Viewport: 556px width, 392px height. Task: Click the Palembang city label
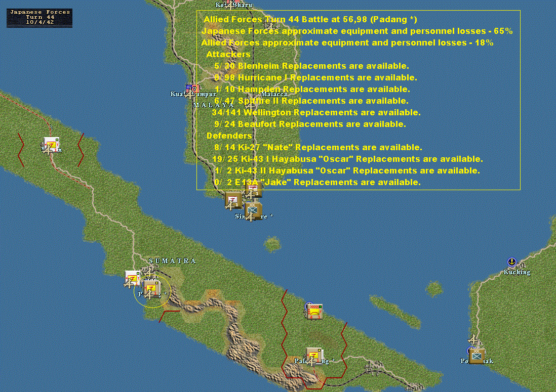tap(314, 361)
